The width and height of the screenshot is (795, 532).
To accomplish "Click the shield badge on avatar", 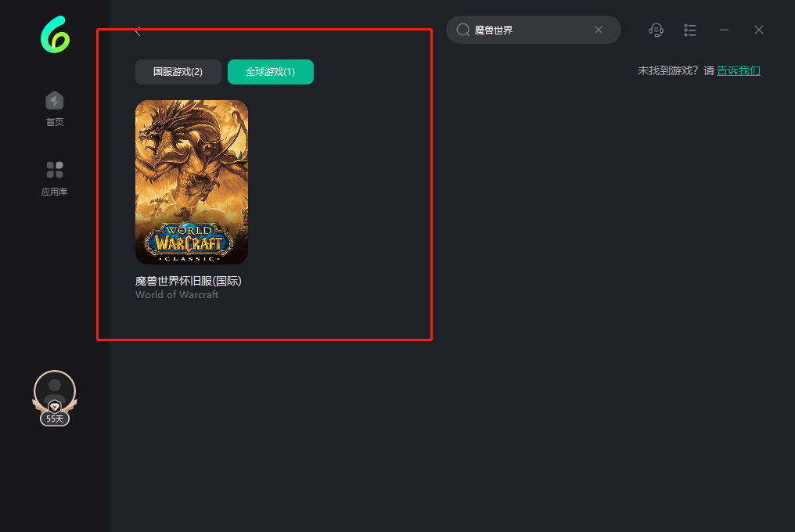I will (55, 407).
